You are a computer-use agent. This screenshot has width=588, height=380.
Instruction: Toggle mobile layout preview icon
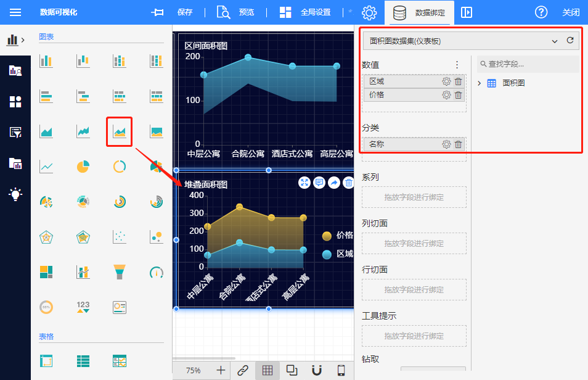(341, 370)
